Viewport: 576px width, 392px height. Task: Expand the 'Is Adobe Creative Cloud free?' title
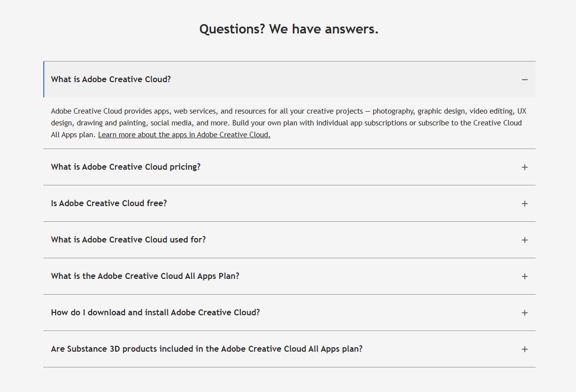(x=109, y=204)
